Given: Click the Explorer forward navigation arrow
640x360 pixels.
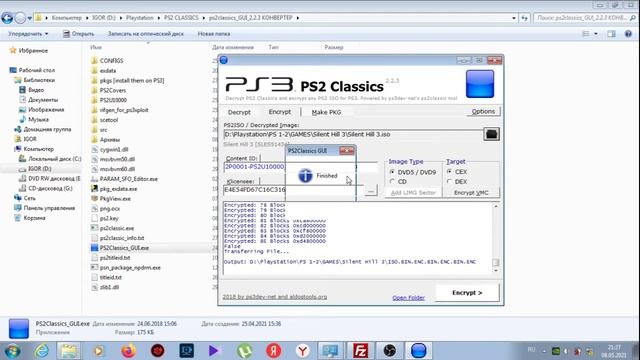Looking at the screenshot, I should (x=20, y=18).
